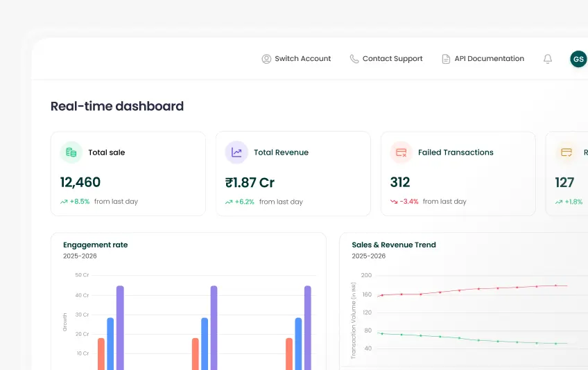Click 2025-2026 under Engagement rate

(x=80, y=256)
